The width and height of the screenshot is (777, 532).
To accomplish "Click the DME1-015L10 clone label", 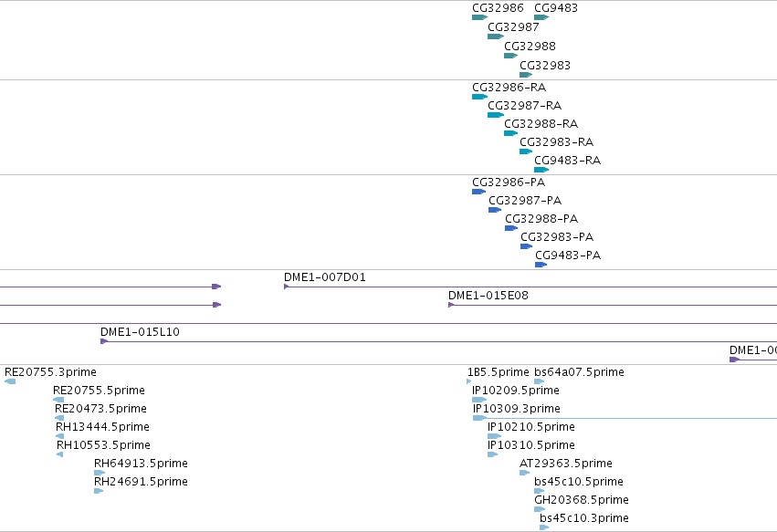I will pyautogui.click(x=140, y=332).
